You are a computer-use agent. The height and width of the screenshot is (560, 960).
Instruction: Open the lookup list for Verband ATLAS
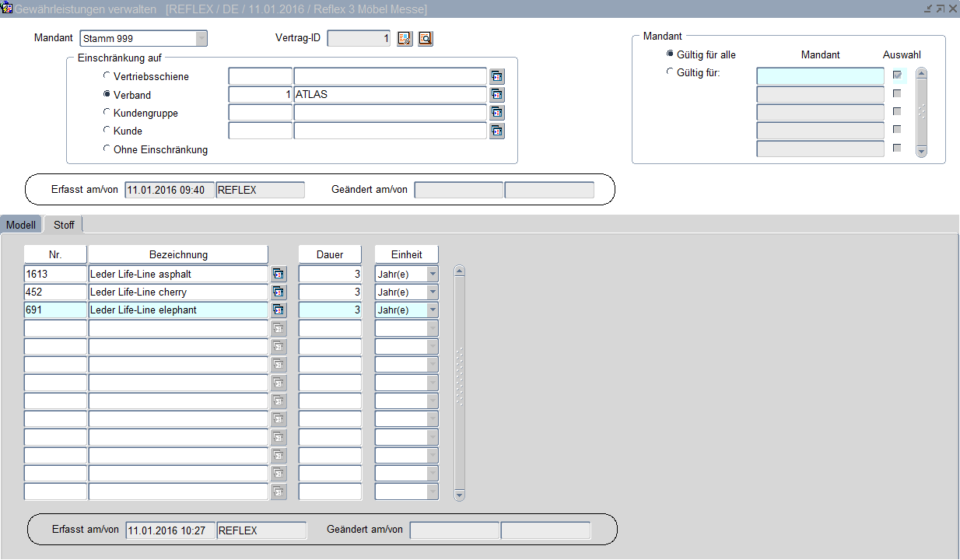pyautogui.click(x=497, y=95)
